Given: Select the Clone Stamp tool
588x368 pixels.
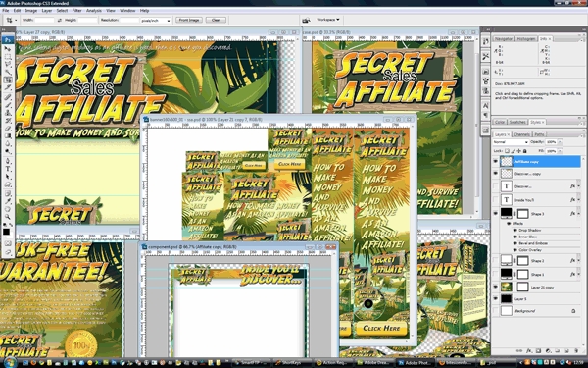Looking at the screenshot, I should coord(8,113).
